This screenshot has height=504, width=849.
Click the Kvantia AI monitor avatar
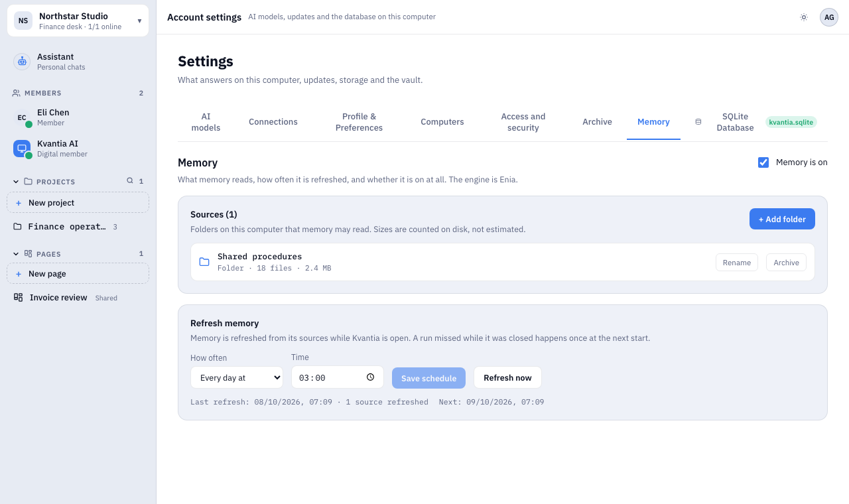point(22,149)
